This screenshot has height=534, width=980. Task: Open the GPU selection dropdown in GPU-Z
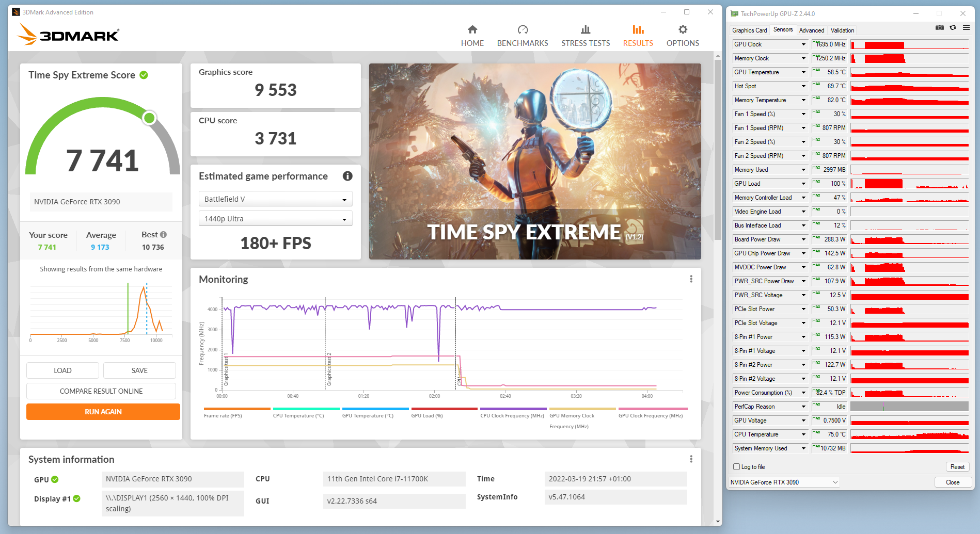pos(784,482)
